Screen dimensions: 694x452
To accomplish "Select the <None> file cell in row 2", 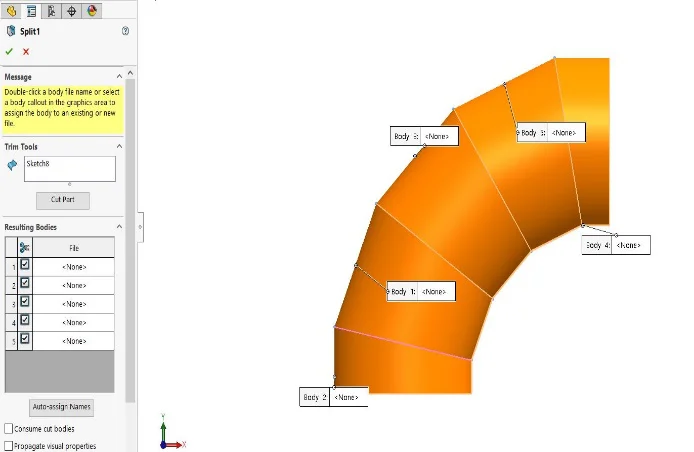I will click(73, 286).
